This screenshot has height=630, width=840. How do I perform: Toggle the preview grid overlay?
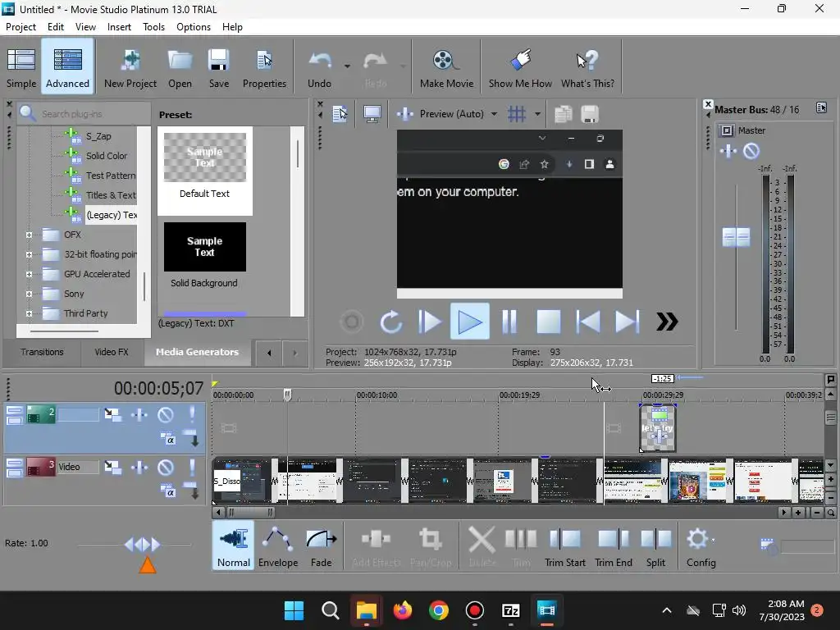[517, 113]
